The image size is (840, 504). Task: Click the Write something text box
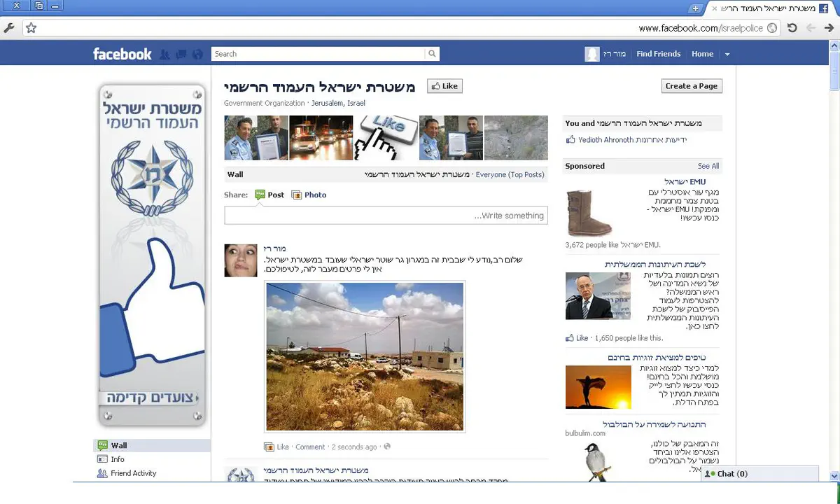pyautogui.click(x=386, y=216)
